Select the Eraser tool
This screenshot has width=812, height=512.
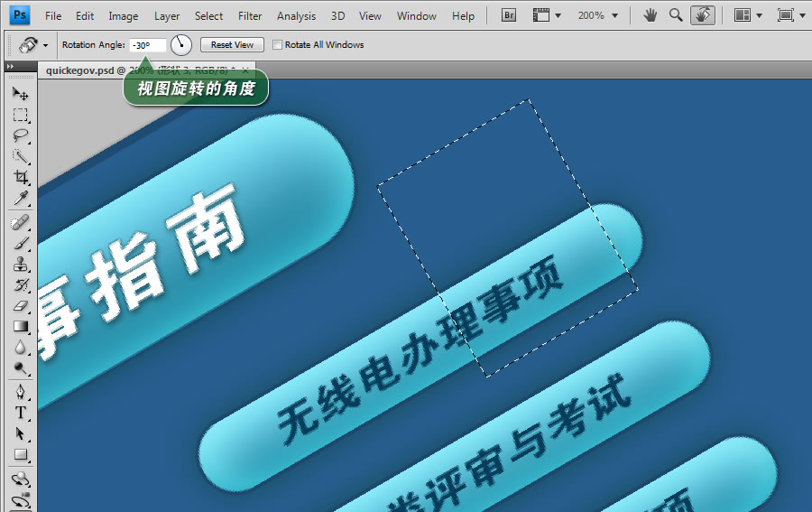tap(21, 306)
